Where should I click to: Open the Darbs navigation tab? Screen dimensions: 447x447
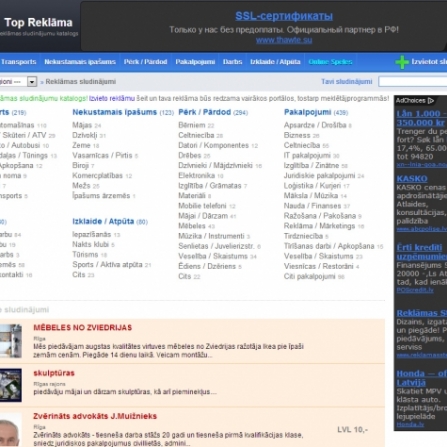(x=232, y=62)
